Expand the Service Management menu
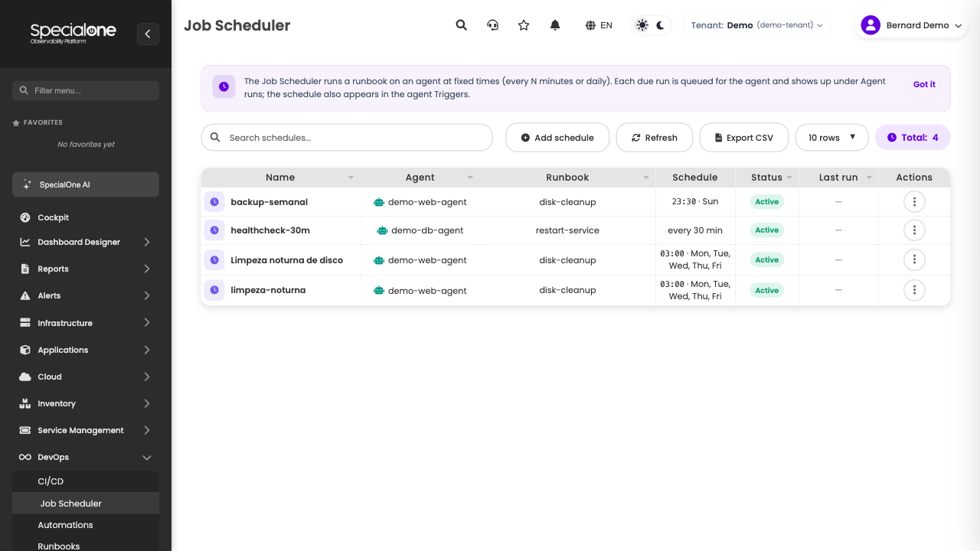980x551 pixels. [x=86, y=430]
